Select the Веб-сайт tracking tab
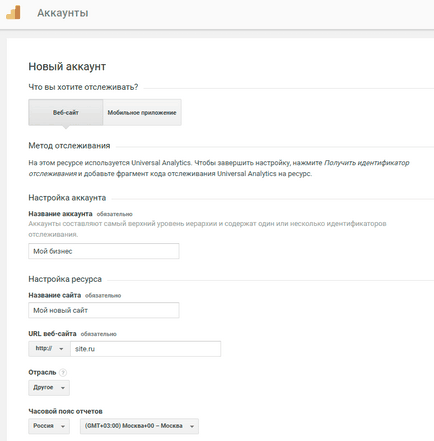The width and height of the screenshot is (434, 441). click(x=66, y=112)
